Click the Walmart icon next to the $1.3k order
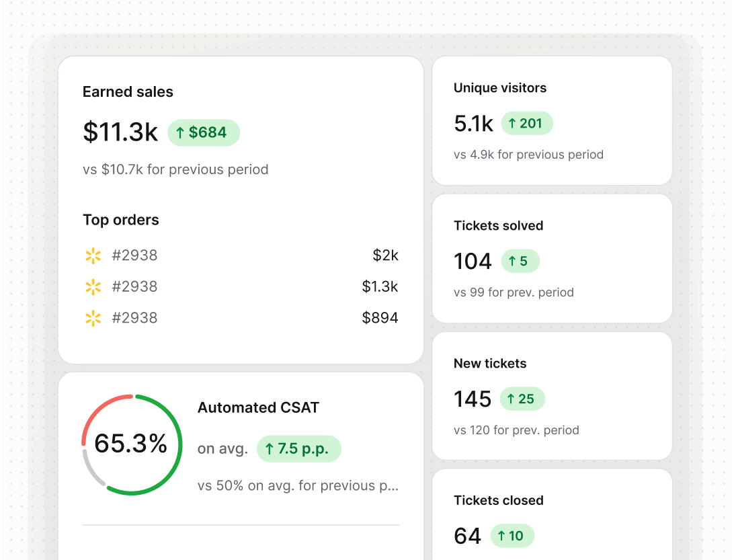This screenshot has width=732, height=560. [93, 286]
